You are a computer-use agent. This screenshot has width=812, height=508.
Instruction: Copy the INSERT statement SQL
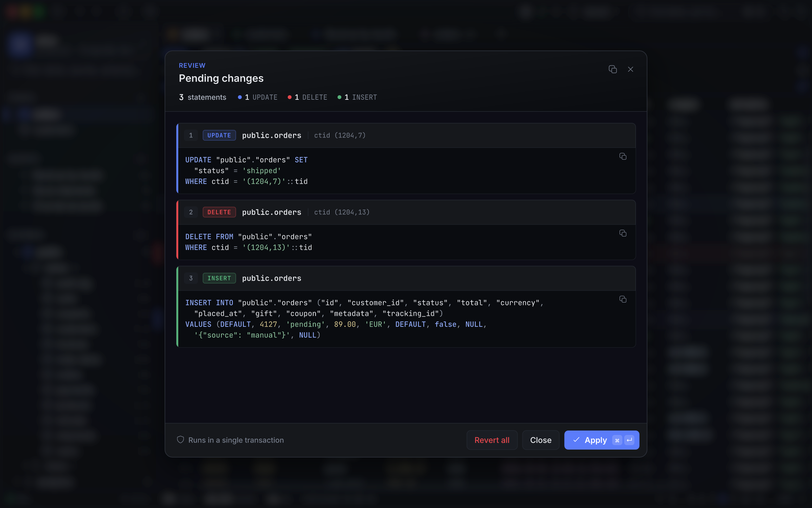(623, 299)
